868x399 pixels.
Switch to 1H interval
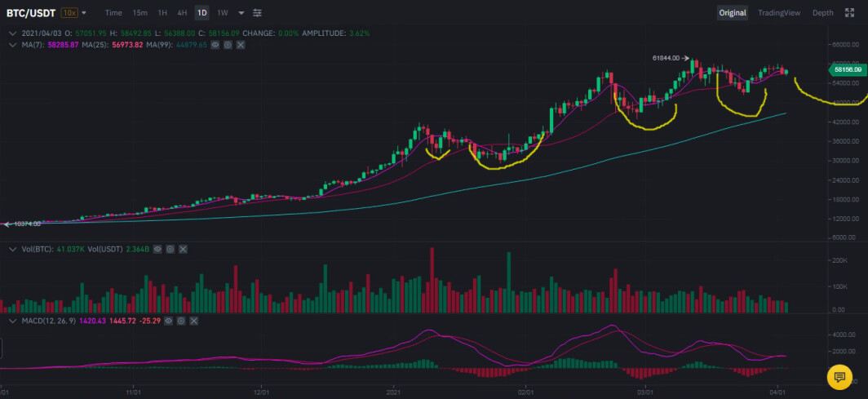click(x=162, y=13)
